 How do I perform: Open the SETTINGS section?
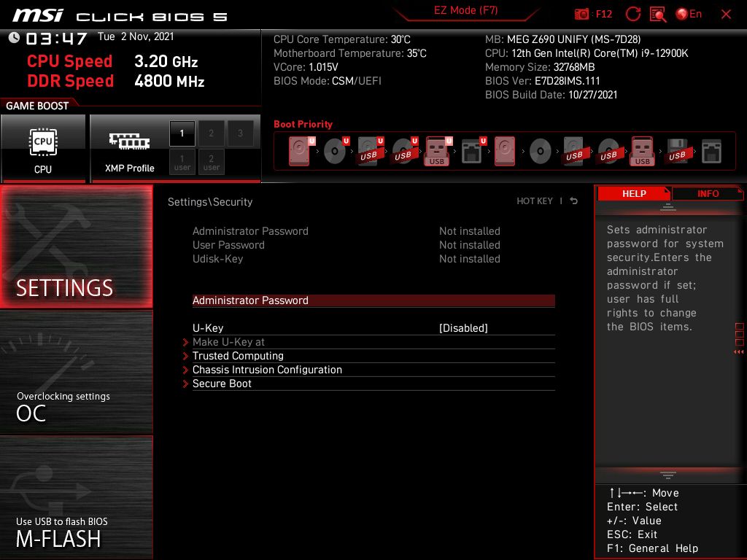click(76, 246)
